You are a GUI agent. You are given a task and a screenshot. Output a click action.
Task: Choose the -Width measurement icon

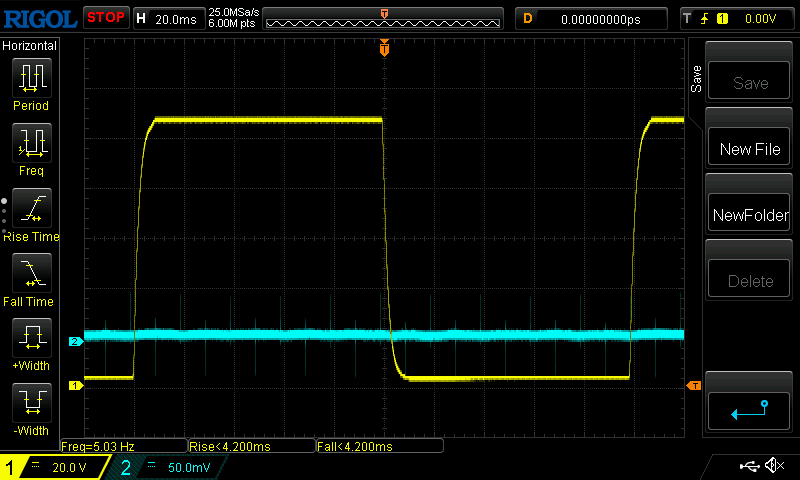(x=31, y=403)
